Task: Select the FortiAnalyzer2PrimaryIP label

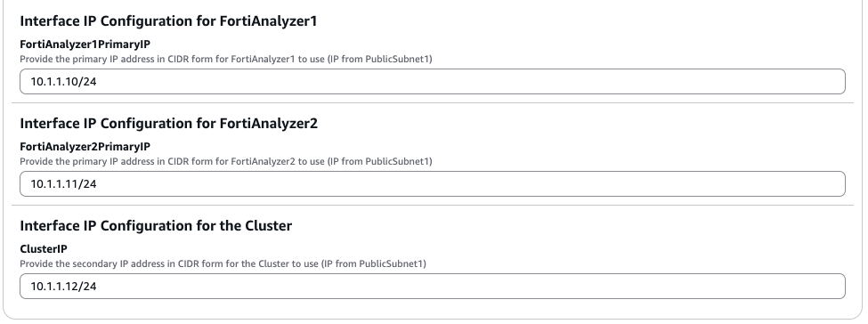Action: 85,147
